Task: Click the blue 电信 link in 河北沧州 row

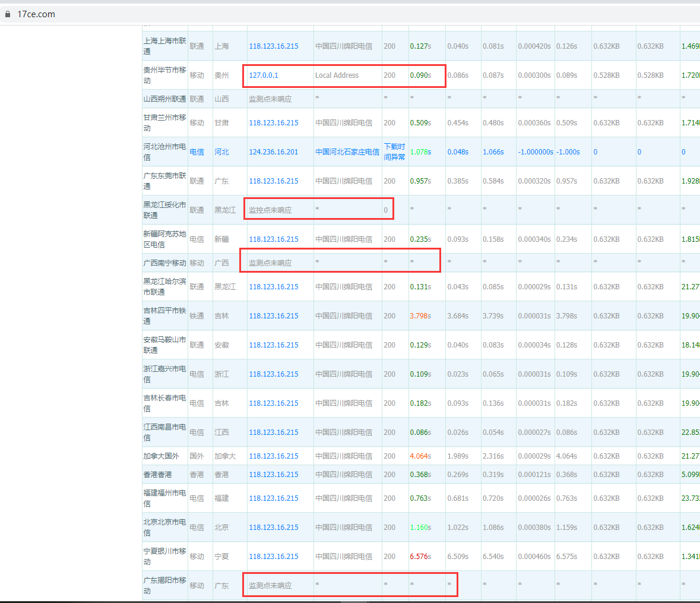Action: coord(197,152)
